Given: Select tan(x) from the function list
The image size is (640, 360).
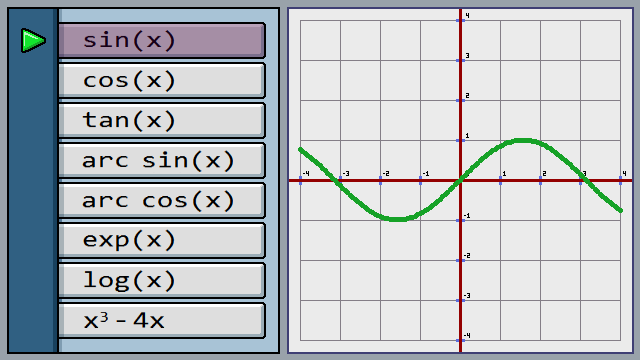Looking at the screenshot, I should pos(162,120).
